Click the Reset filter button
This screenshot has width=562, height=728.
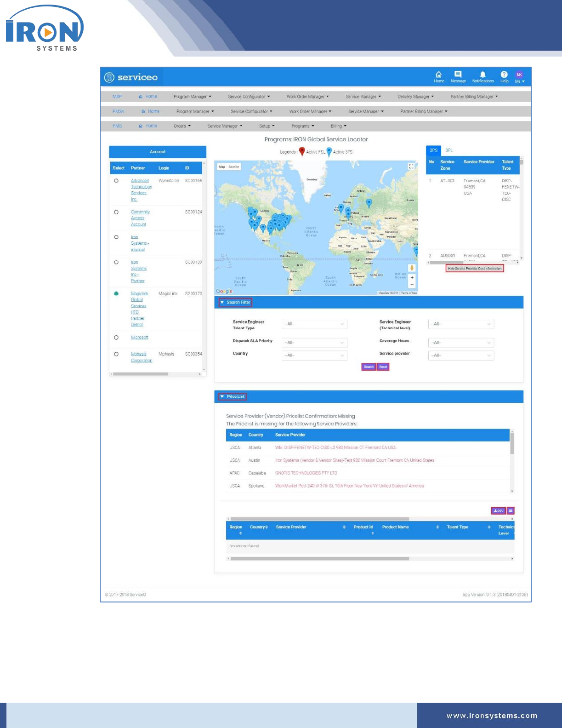point(383,367)
